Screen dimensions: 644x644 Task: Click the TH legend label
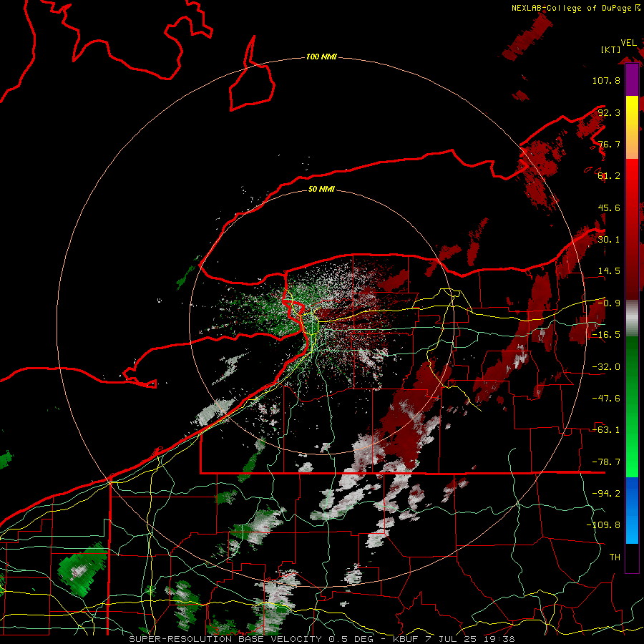point(615,557)
